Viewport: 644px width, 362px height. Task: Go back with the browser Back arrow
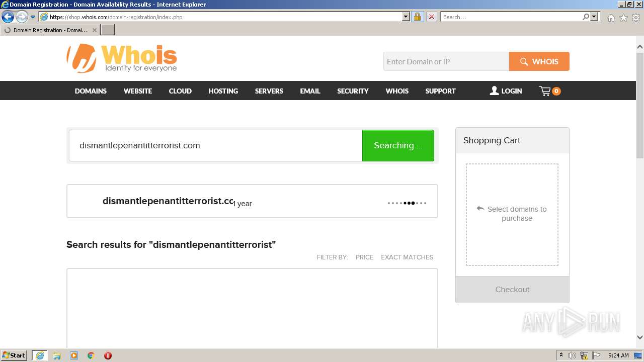click(8, 17)
